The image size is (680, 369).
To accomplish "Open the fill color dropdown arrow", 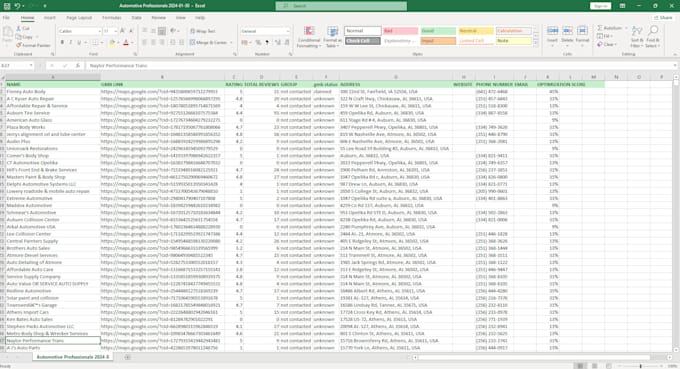I will click(118, 42).
